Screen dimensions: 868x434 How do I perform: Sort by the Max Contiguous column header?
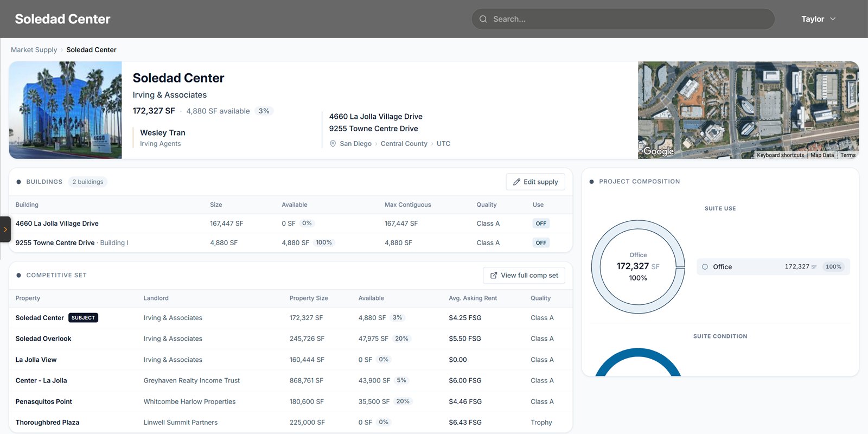point(407,205)
